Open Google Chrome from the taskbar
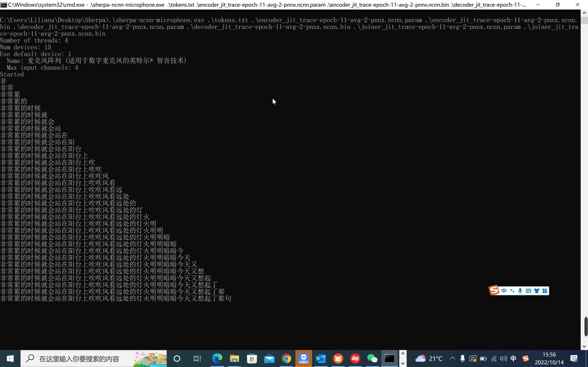 pyautogui.click(x=286, y=359)
